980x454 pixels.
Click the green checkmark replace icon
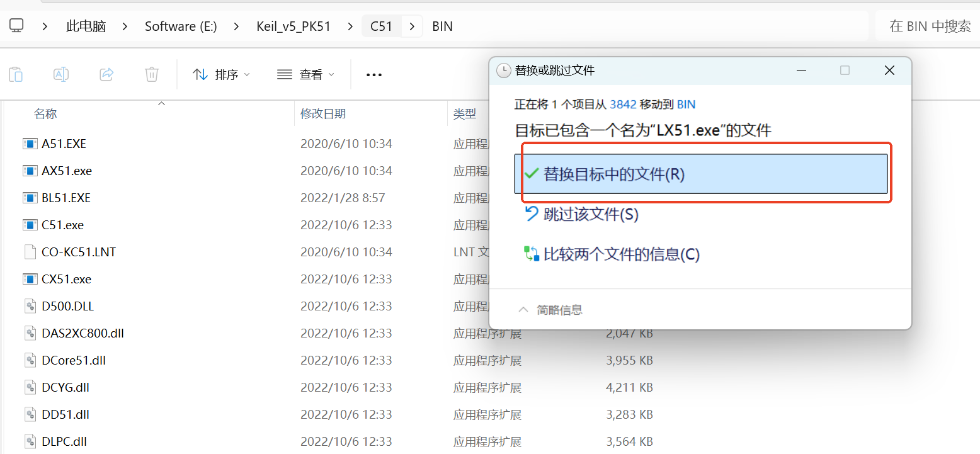(532, 173)
